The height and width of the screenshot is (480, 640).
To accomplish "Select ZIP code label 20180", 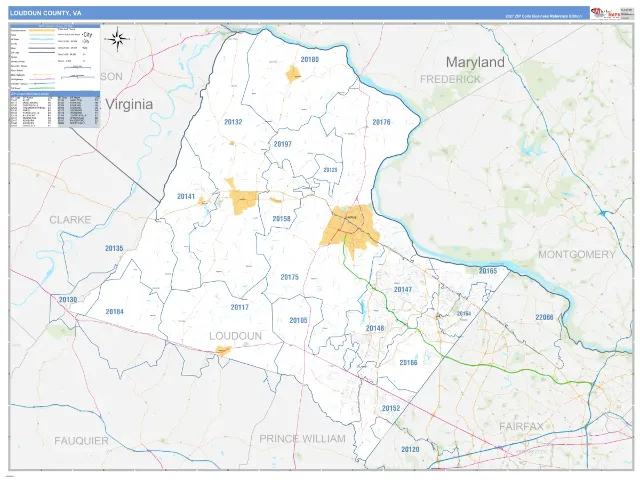I will [310, 60].
